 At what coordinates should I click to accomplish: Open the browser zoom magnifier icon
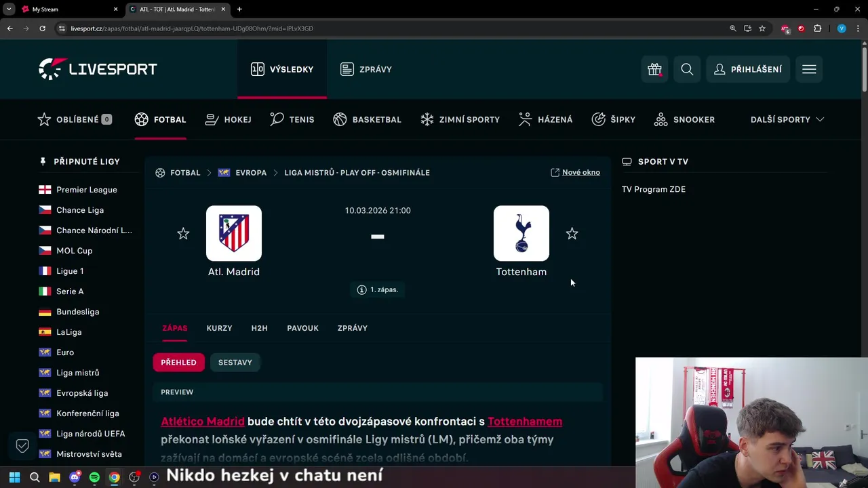click(733, 28)
